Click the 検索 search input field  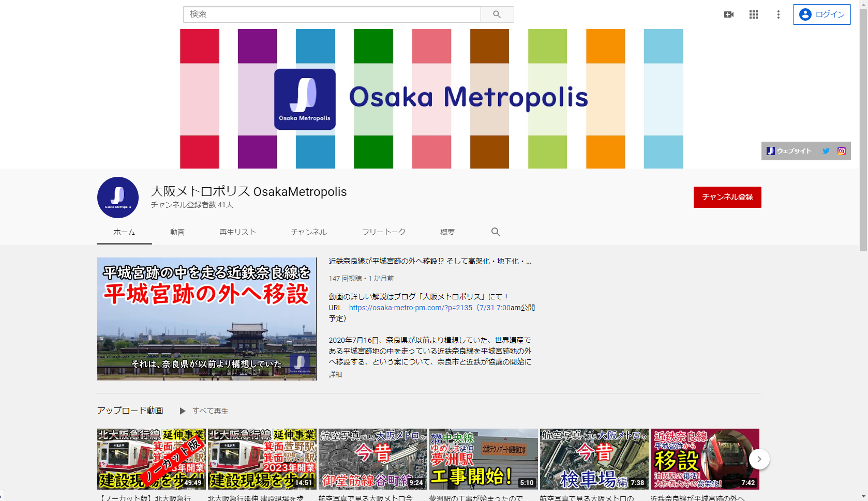[332, 14]
